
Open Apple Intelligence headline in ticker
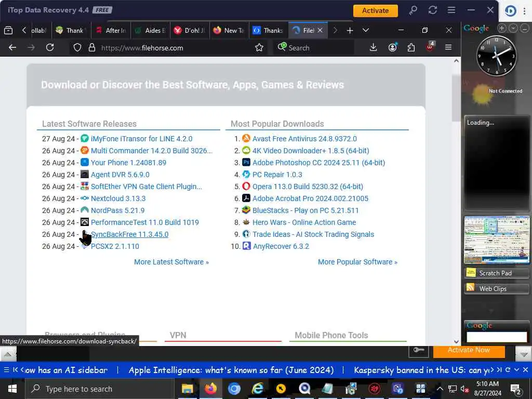(231, 370)
